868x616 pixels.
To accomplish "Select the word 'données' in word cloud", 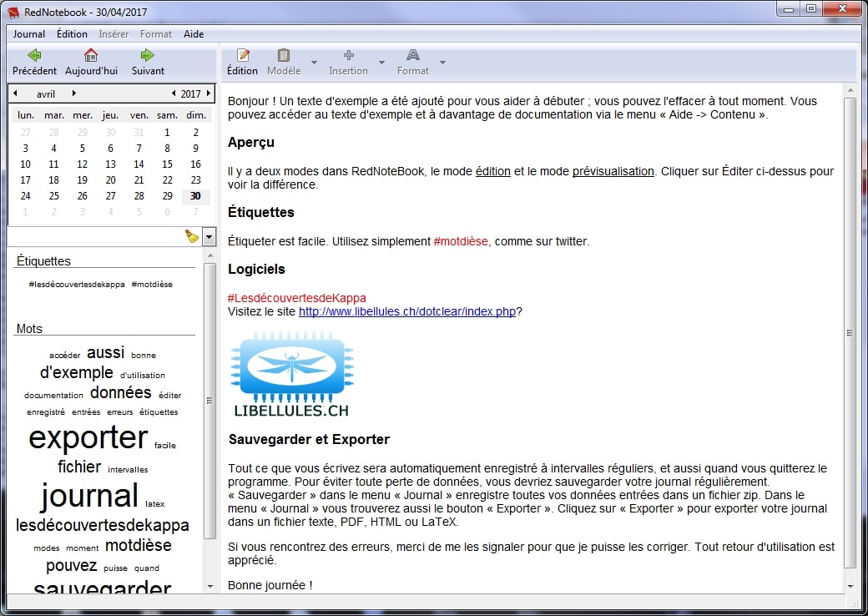I will pyautogui.click(x=121, y=392).
